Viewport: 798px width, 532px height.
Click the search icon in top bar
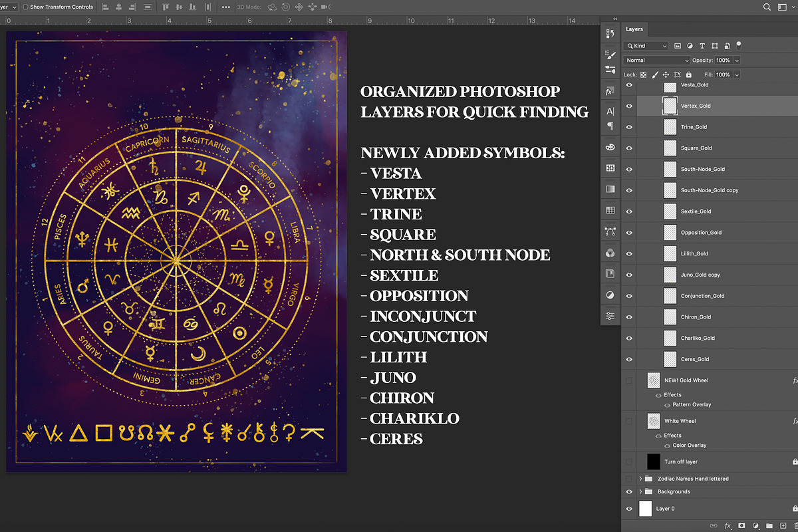tap(767, 7)
